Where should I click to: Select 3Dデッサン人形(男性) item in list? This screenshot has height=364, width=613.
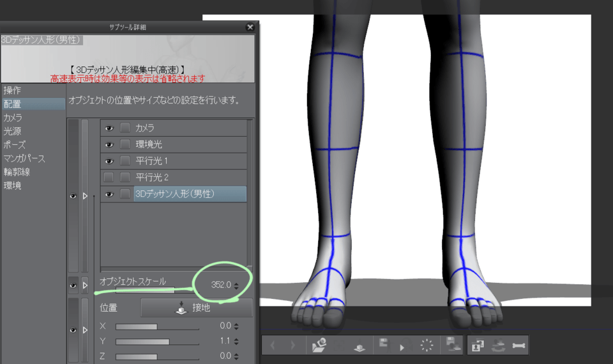pyautogui.click(x=190, y=194)
